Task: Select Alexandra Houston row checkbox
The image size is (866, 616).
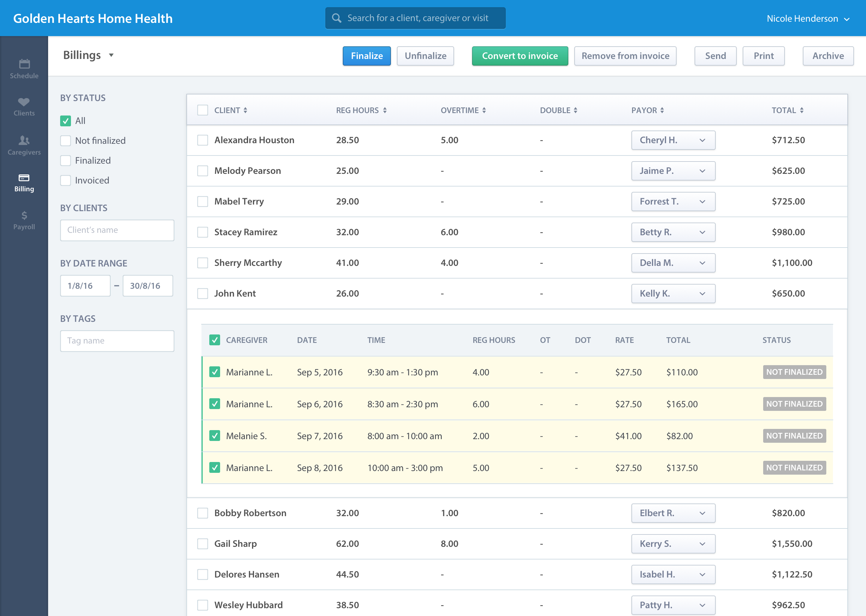Action: coord(203,140)
